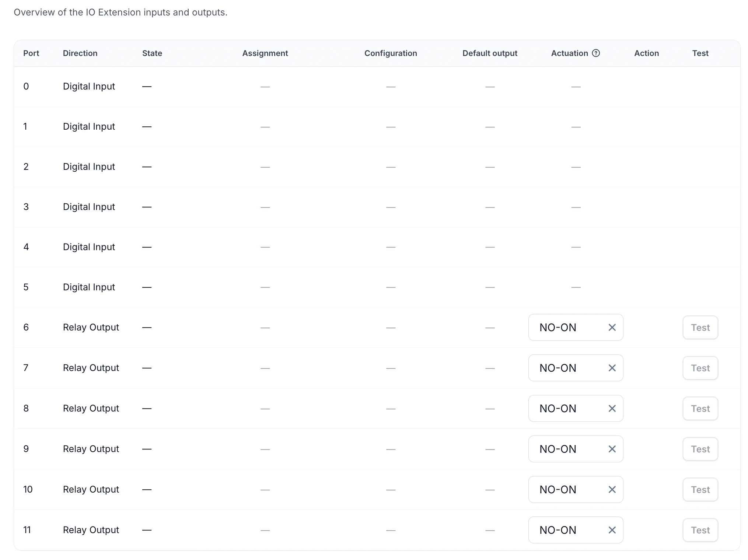Click the Direction column header

80,53
